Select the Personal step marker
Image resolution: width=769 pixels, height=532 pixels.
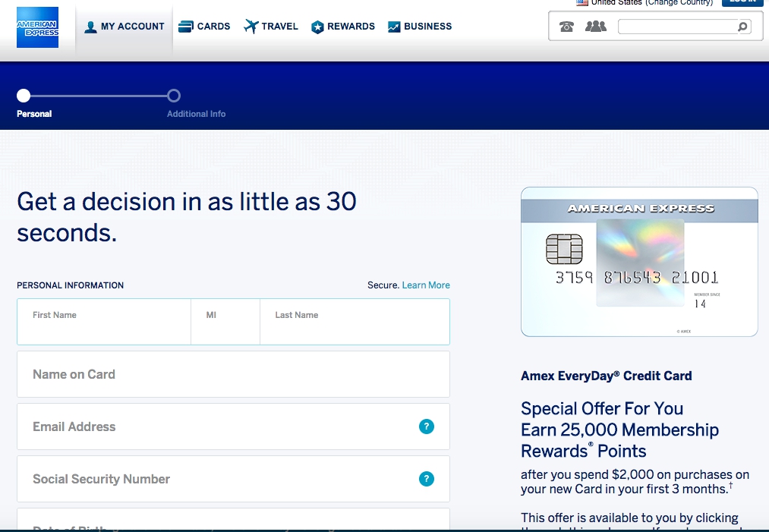(24, 96)
